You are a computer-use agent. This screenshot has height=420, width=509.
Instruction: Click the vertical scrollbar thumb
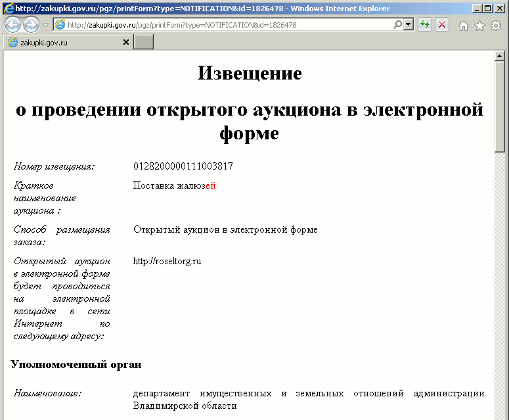coord(500,106)
